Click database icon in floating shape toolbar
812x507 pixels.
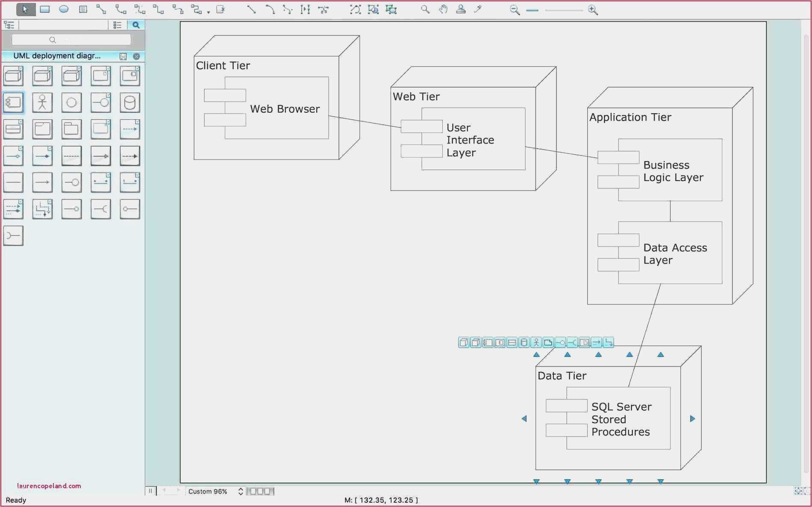(x=524, y=343)
